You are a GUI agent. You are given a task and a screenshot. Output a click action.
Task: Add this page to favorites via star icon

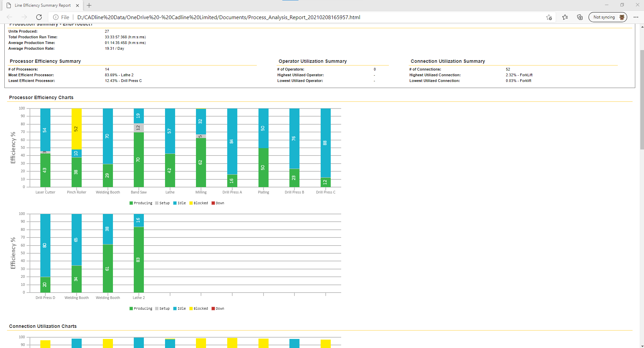tap(549, 17)
